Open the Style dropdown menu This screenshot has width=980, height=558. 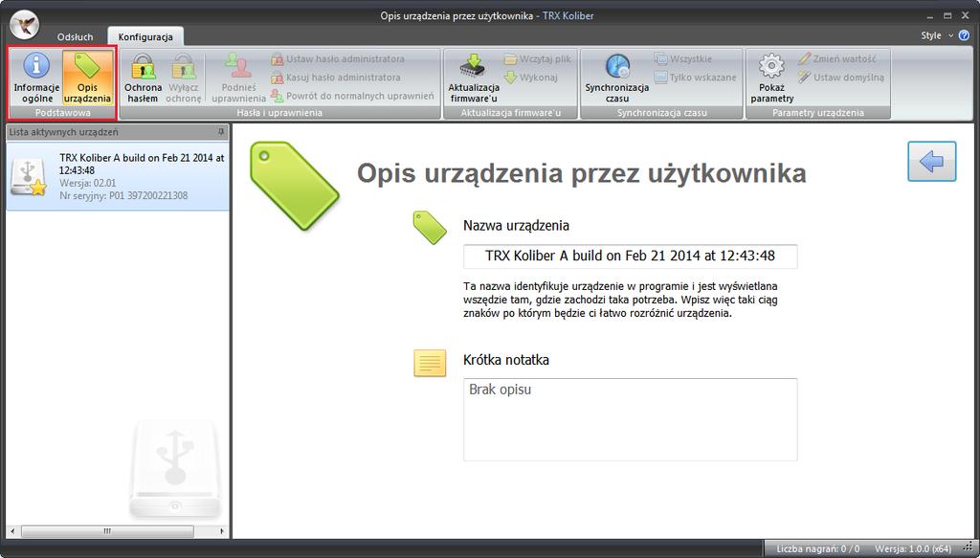tap(937, 35)
